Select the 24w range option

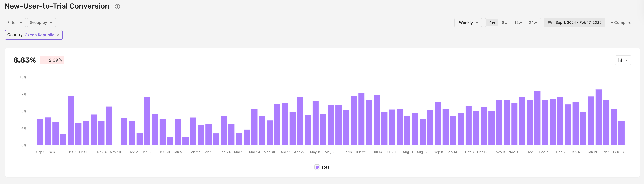pyautogui.click(x=532, y=23)
